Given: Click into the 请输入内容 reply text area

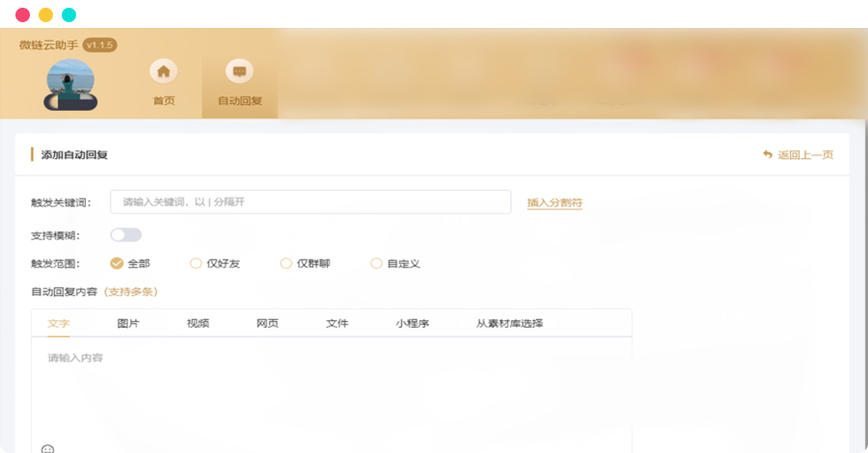Looking at the screenshot, I should click(x=328, y=386).
